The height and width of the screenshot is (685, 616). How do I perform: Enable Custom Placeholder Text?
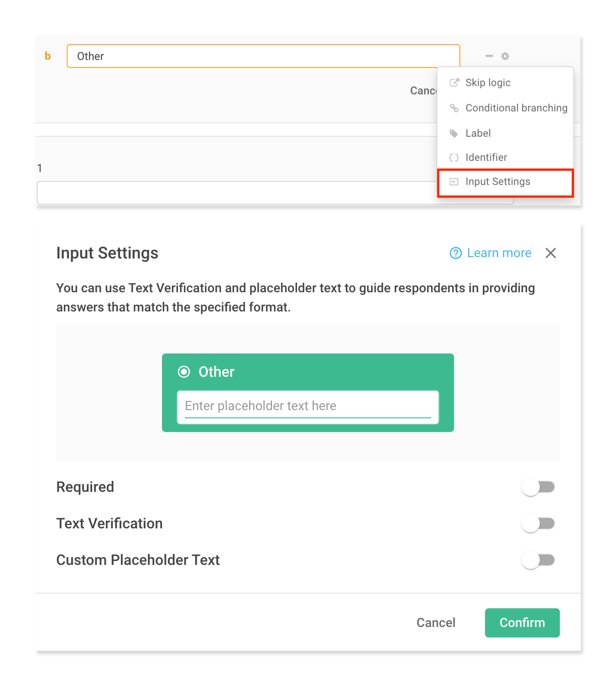click(x=538, y=560)
